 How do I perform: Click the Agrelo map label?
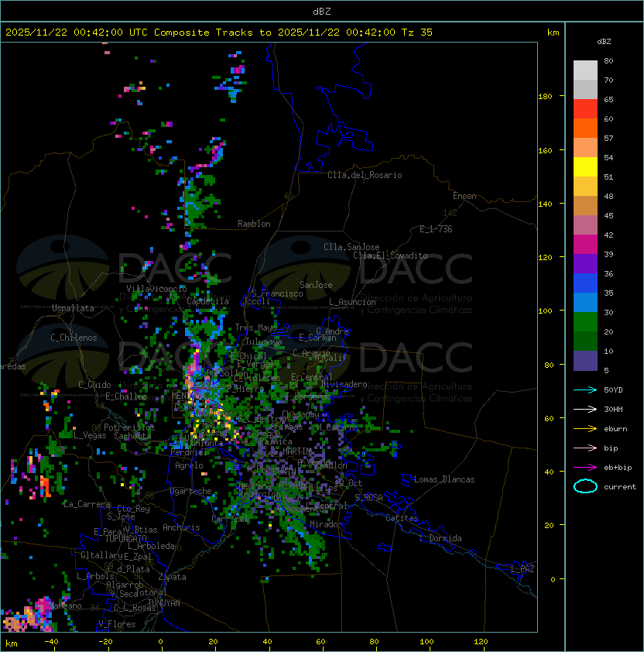click(189, 465)
